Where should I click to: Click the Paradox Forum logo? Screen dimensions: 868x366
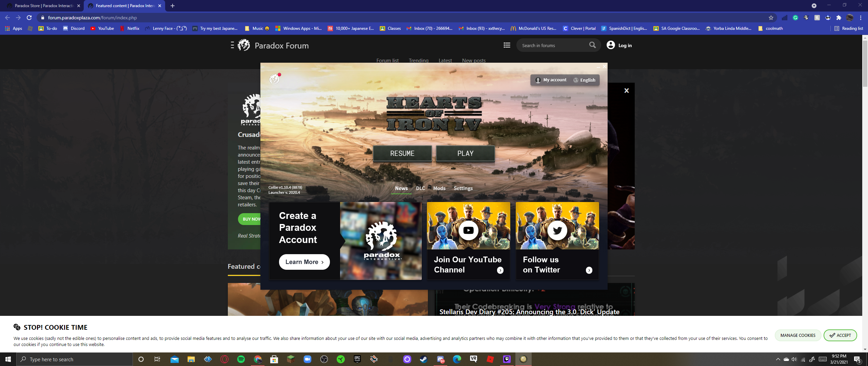[244, 45]
